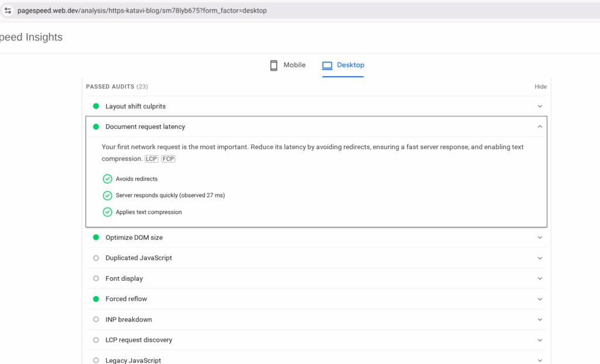Click the green status dot for Layout shift culprits

pyautogui.click(x=95, y=106)
